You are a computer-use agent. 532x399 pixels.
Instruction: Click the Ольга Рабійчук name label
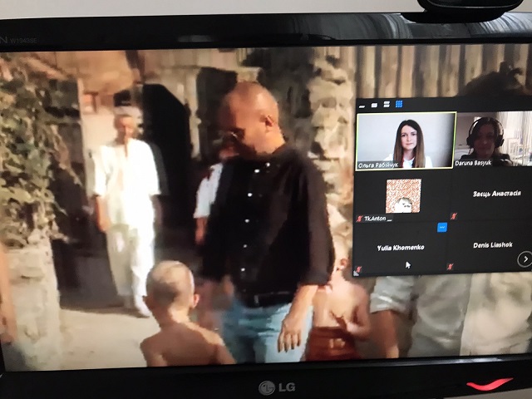[x=377, y=165]
